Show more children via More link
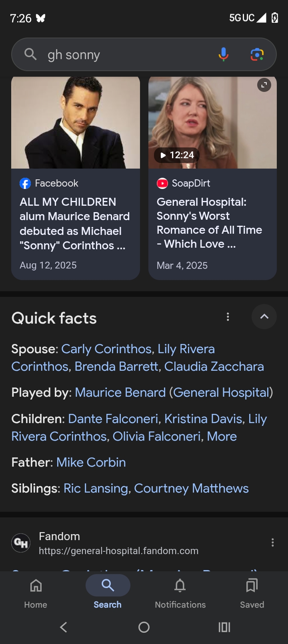 pos(222,436)
